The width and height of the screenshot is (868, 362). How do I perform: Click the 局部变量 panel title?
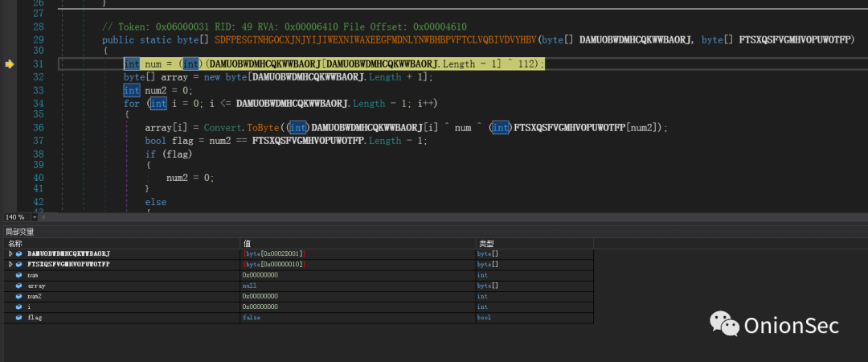(20, 232)
